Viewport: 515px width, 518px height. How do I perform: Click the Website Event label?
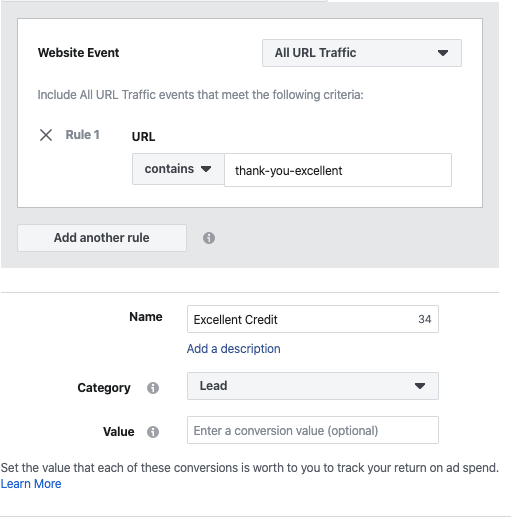78,53
